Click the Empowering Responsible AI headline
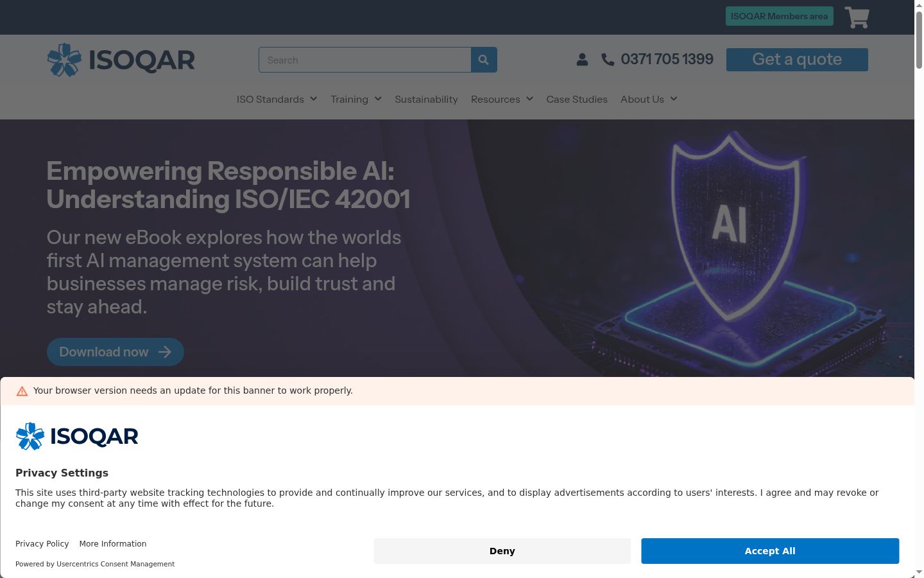This screenshot has width=924, height=578. click(x=228, y=185)
